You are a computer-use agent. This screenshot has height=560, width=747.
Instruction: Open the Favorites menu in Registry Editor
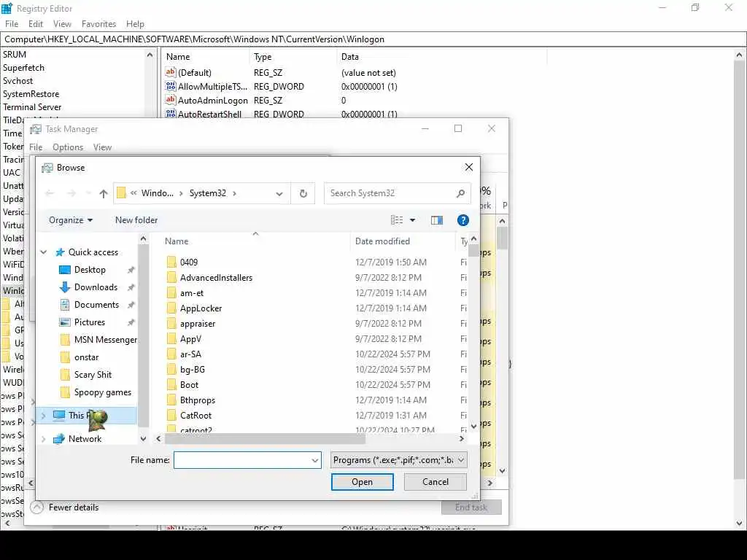pyautogui.click(x=98, y=24)
